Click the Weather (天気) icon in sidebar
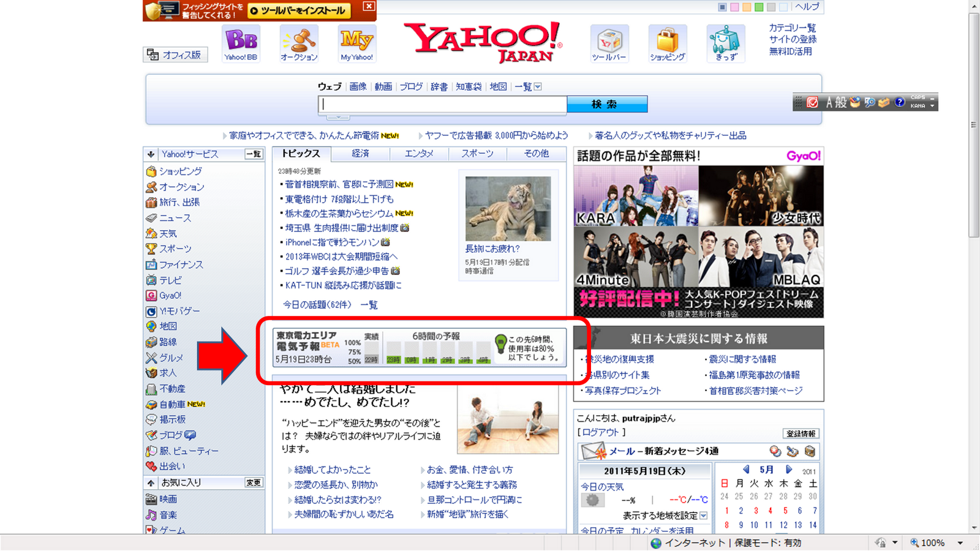The image size is (980, 551). pyautogui.click(x=151, y=234)
